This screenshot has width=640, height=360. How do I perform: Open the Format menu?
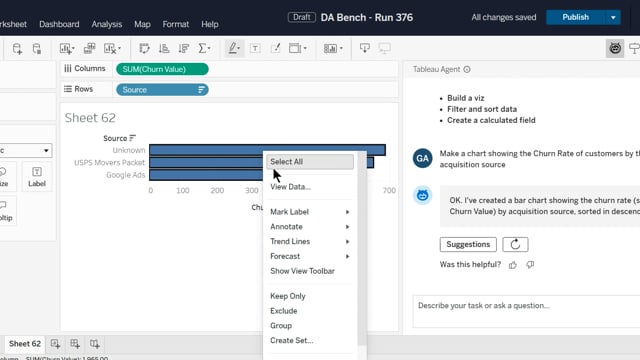pos(176,24)
